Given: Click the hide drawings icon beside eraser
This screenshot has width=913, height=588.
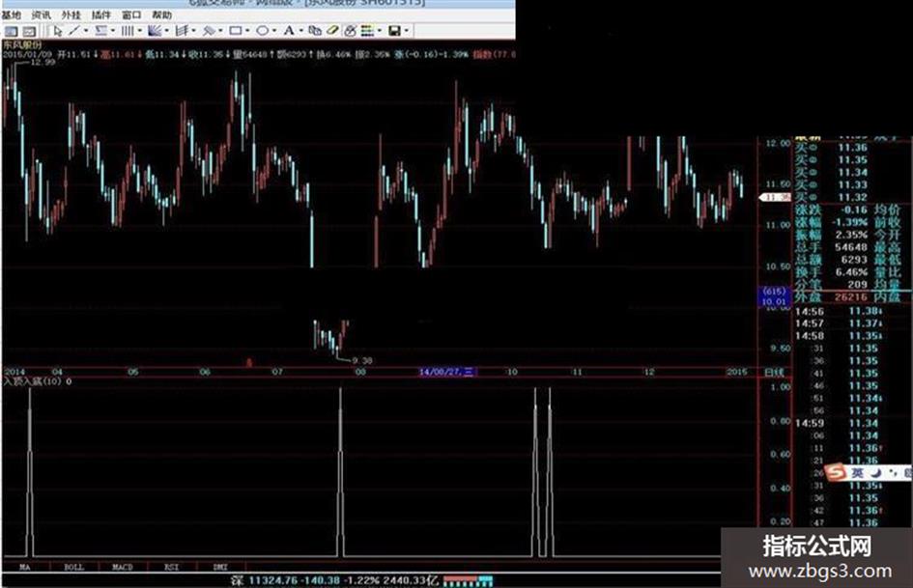Looking at the screenshot, I should [350, 31].
